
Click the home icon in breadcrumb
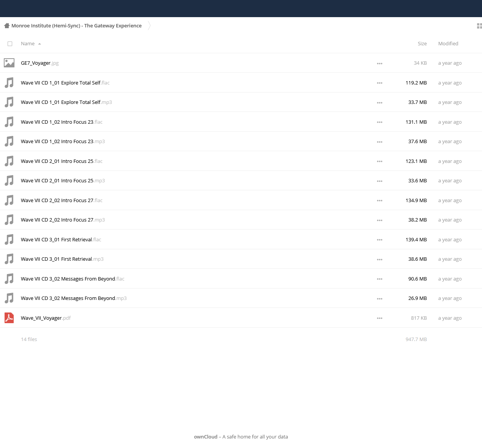[x=7, y=26]
